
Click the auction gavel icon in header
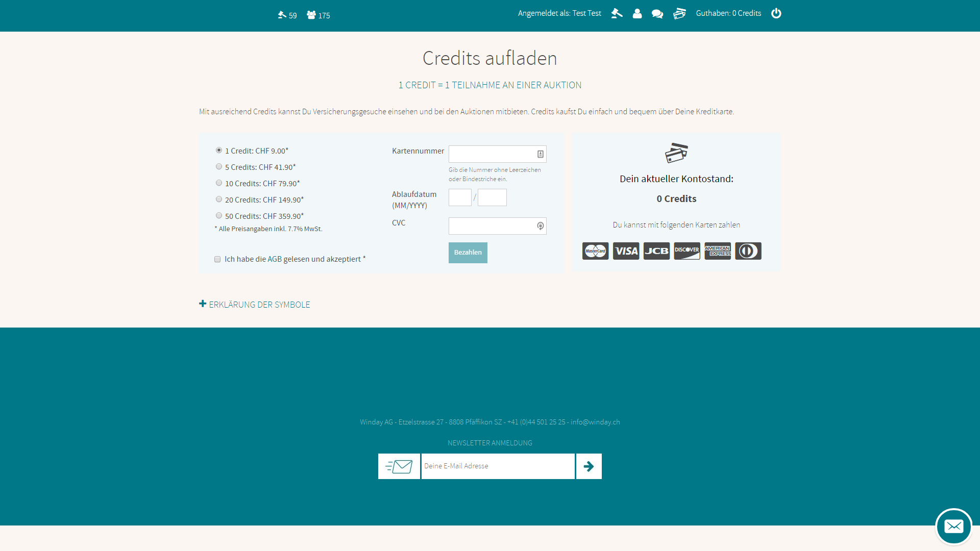click(617, 14)
